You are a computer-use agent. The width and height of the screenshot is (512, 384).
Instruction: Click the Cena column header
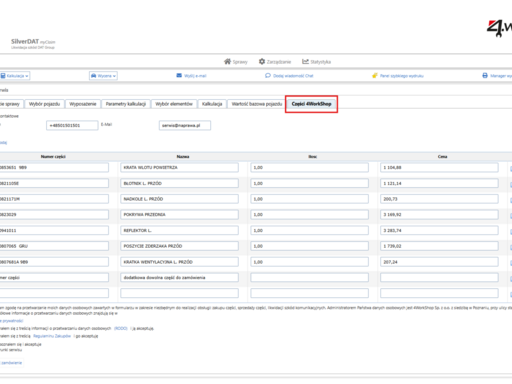[442, 156]
